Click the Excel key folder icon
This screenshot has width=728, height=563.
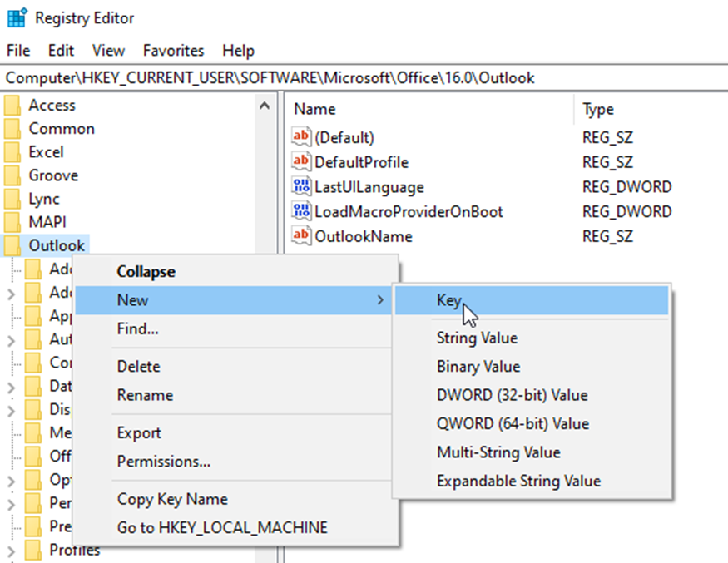(x=12, y=152)
